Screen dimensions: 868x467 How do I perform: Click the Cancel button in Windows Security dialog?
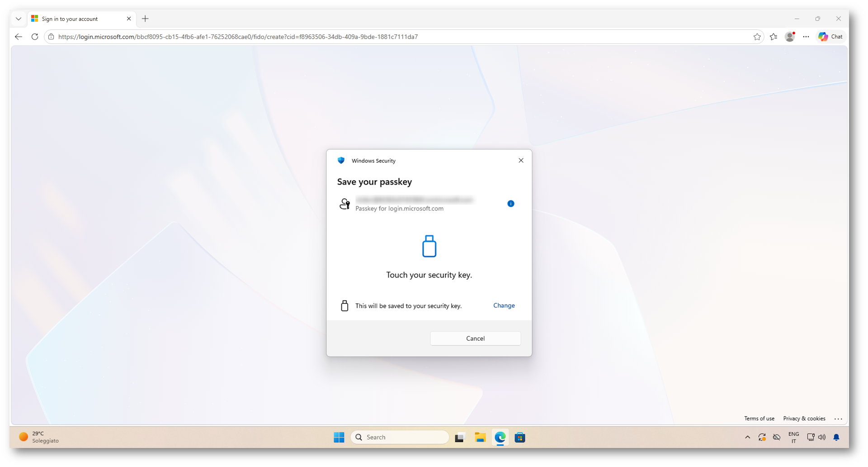point(475,338)
